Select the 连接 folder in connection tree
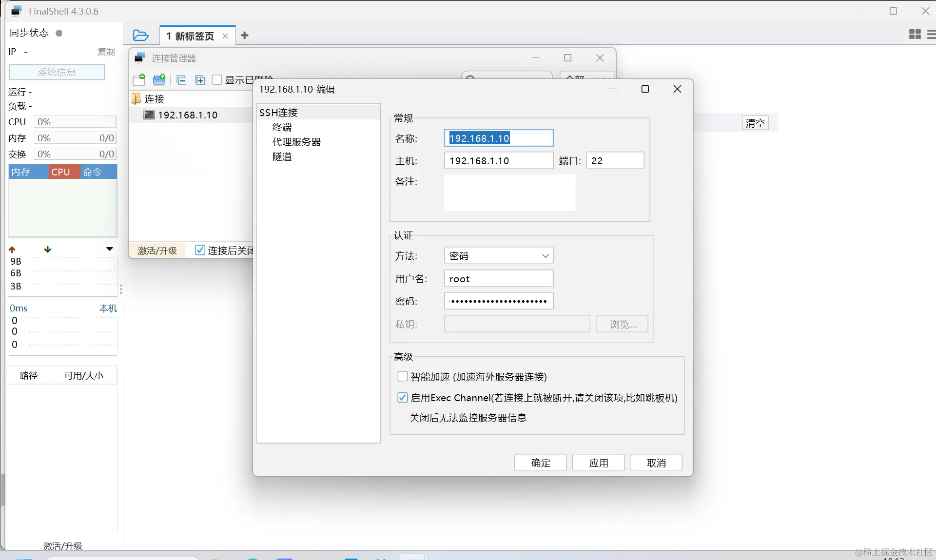The height and width of the screenshot is (560, 936). coord(154,99)
